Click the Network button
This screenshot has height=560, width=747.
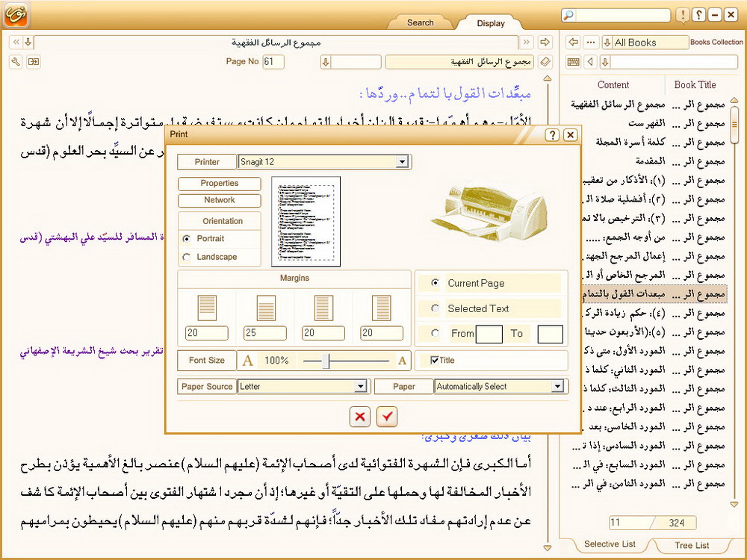(219, 200)
